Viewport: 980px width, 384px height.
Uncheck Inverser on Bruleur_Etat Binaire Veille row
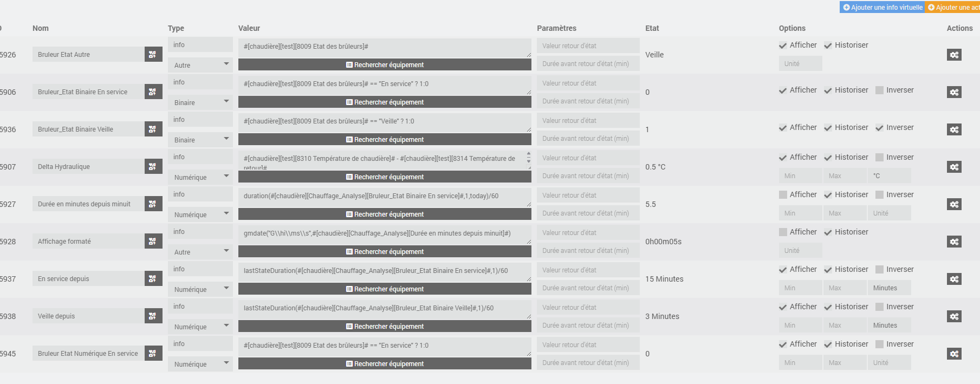[x=879, y=128]
